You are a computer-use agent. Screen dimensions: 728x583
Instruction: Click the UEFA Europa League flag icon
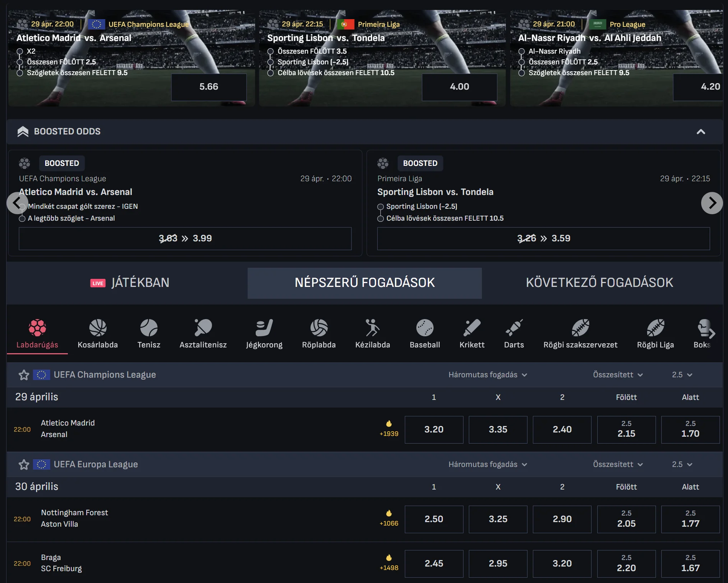(x=41, y=464)
